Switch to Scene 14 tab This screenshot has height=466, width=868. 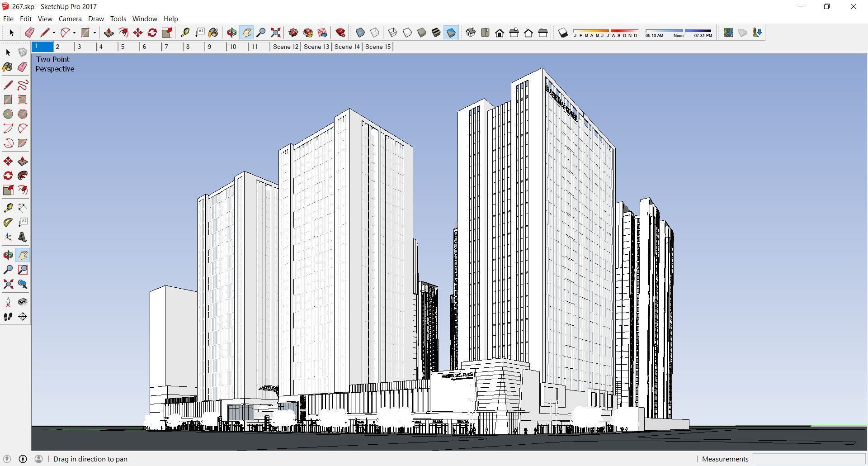pos(347,47)
